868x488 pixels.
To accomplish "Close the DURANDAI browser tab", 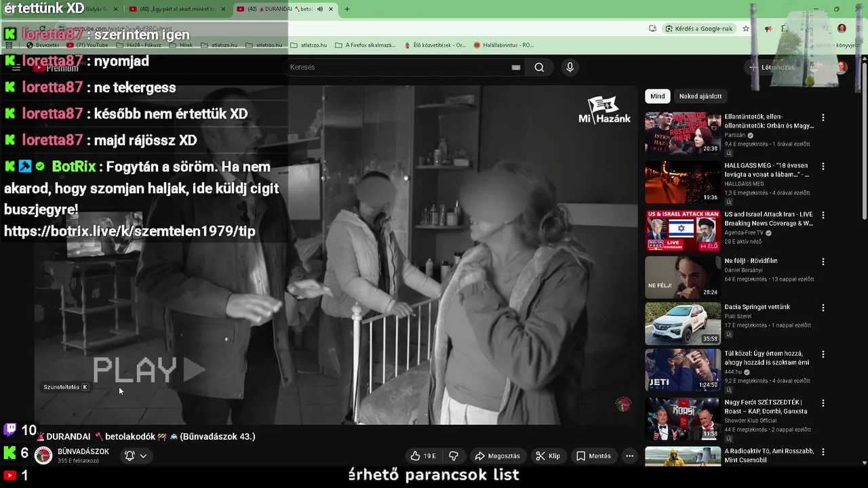I will tap(331, 9).
